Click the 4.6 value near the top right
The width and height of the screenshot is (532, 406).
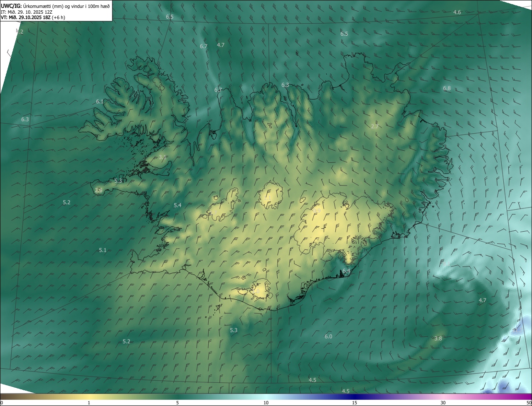tap(457, 12)
